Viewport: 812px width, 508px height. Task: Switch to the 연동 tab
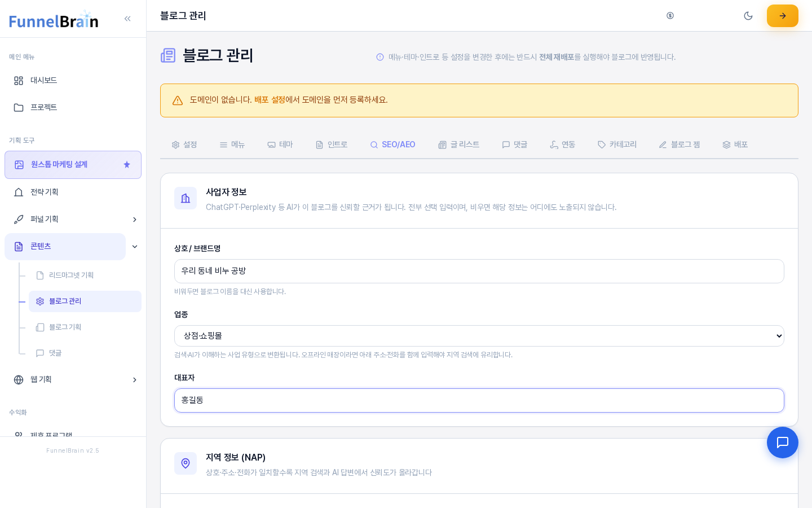click(x=563, y=144)
